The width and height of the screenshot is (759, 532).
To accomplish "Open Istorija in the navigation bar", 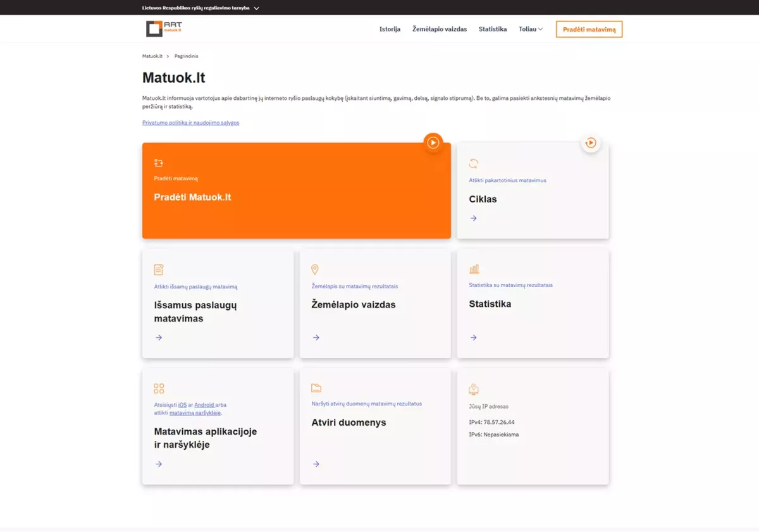I will click(390, 29).
